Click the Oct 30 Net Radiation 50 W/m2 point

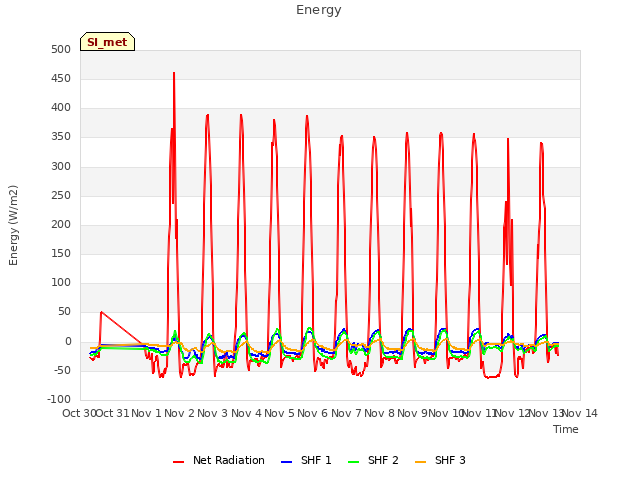101,312
